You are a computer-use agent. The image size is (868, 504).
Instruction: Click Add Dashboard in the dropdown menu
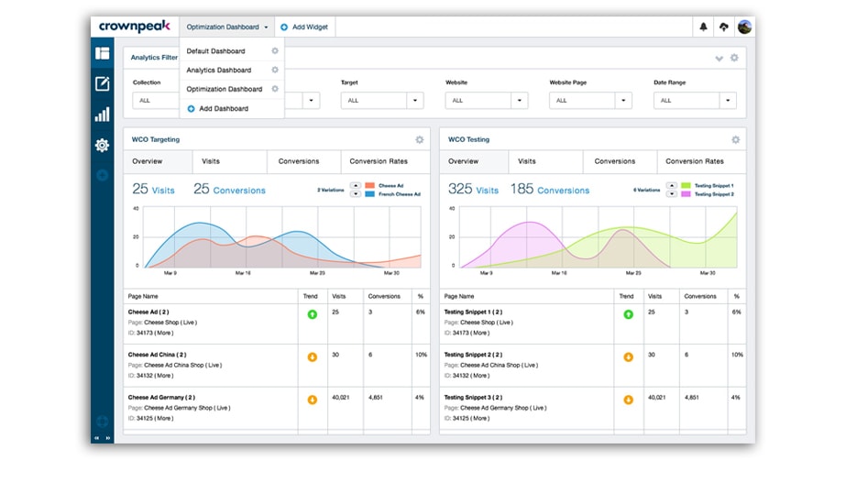[223, 109]
